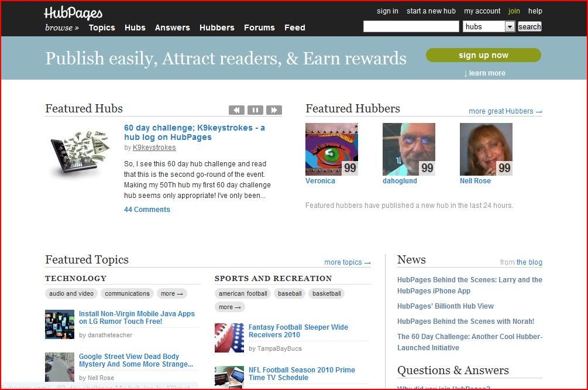The image size is (588, 390).
Task: Click the search text field
Action: pos(411,27)
